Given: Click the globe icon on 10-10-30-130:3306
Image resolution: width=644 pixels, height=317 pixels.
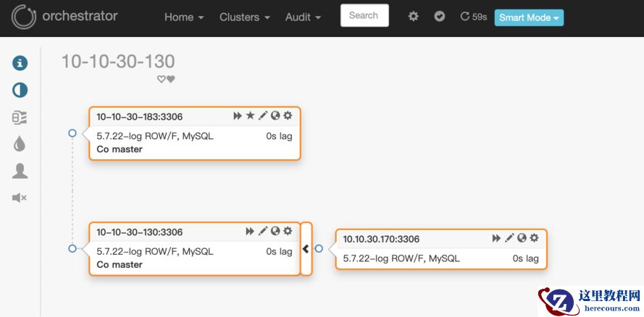Looking at the screenshot, I should point(275,231).
